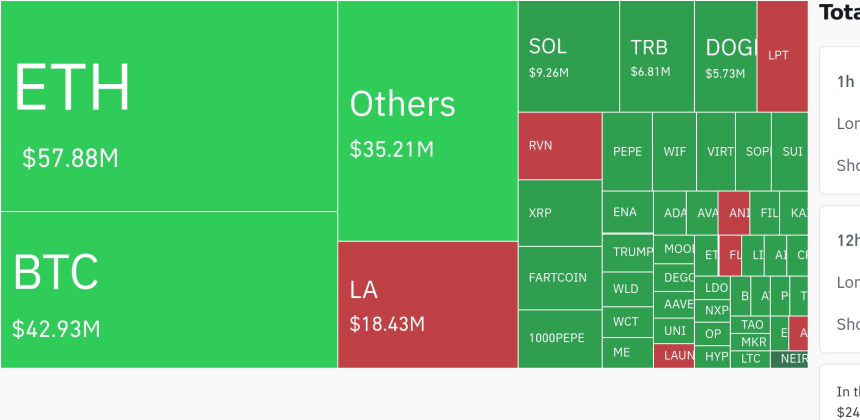
Task: Select the WIF tile
Action: 675,152
